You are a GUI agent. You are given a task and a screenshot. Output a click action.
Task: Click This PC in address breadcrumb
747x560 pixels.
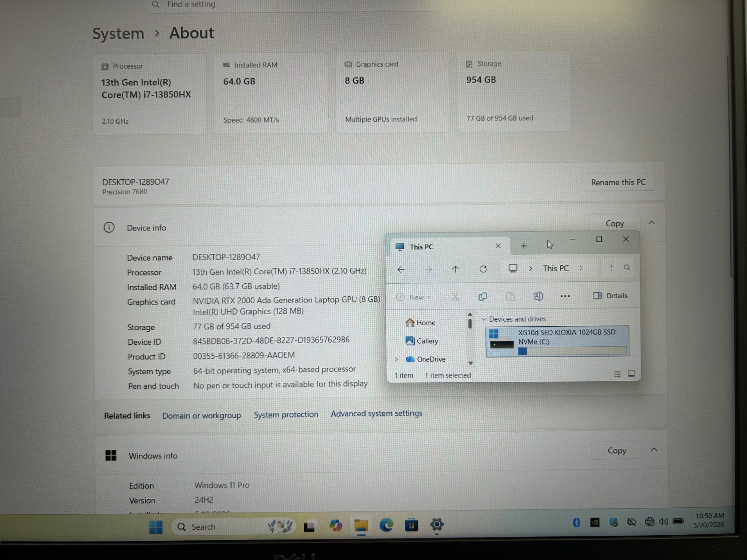tap(556, 268)
